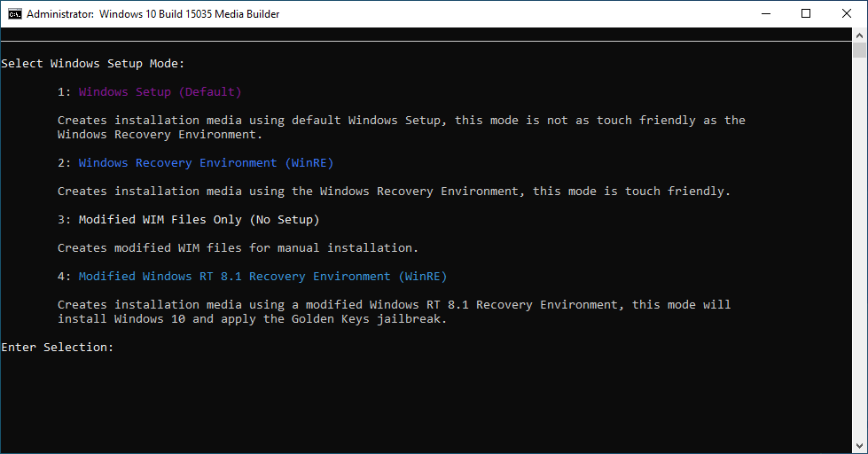Close the Media Builder console window
Viewport: 868px width, 454px height.
846,13
